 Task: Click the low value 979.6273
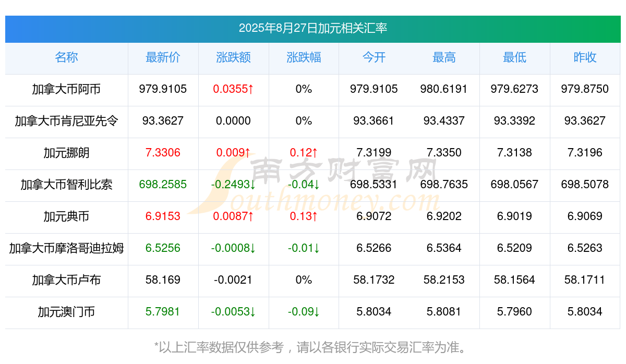(x=514, y=89)
